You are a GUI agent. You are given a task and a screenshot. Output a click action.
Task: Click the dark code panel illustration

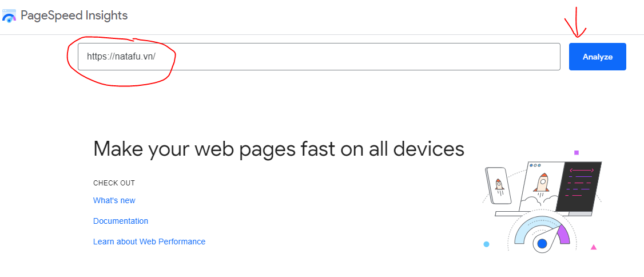(x=579, y=187)
